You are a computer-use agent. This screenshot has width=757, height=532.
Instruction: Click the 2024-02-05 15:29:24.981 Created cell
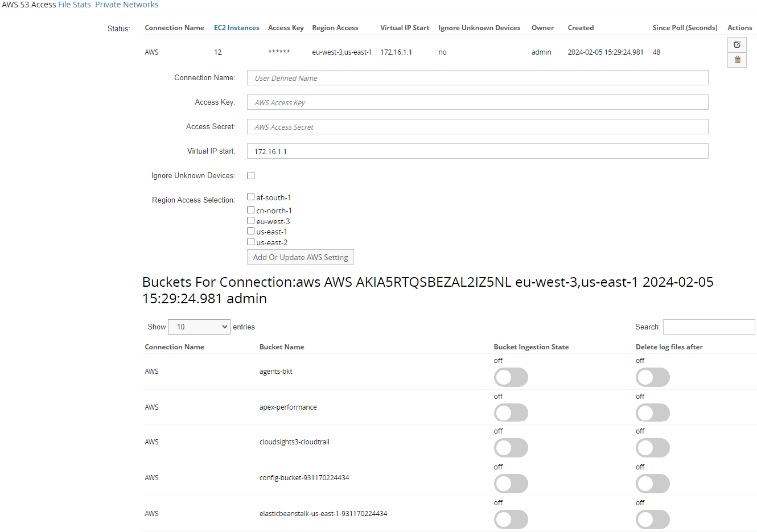[x=606, y=52]
